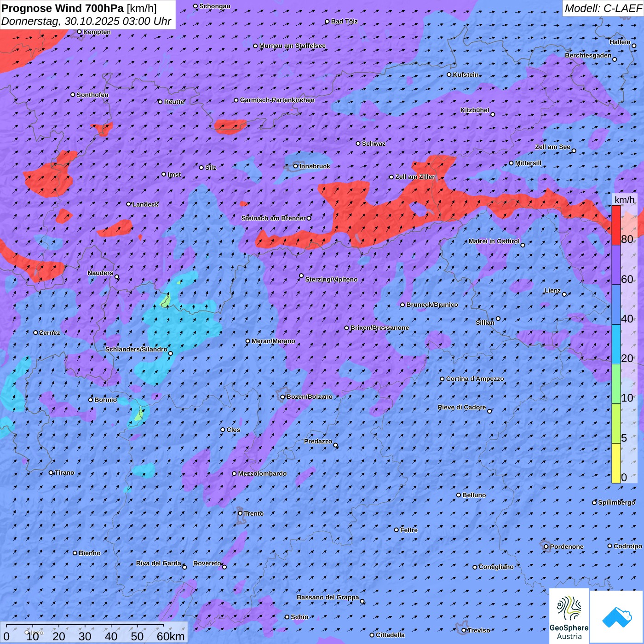The image size is (644, 644).
Task: Click the 'Zell am Ziller' label
Action: point(415,177)
